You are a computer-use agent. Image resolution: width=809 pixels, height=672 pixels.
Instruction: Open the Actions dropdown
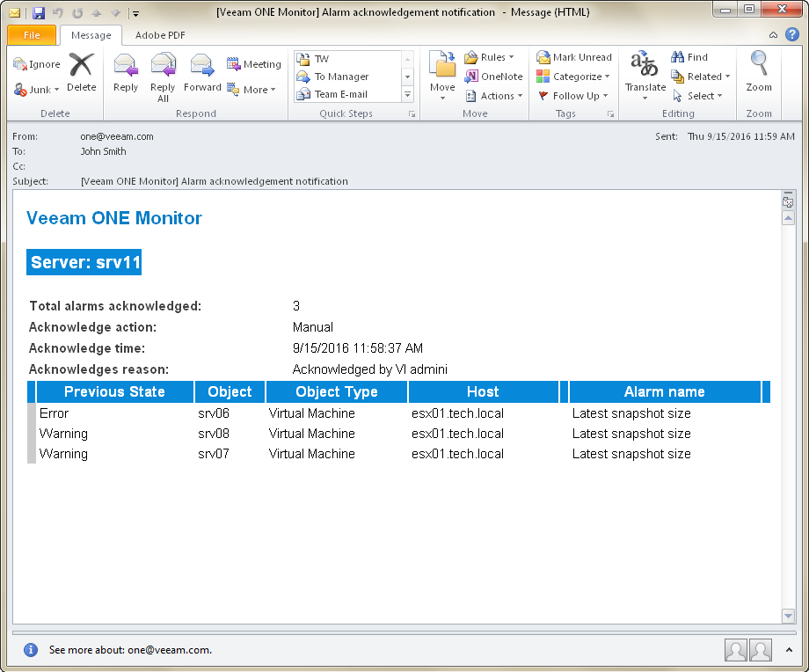(x=494, y=96)
